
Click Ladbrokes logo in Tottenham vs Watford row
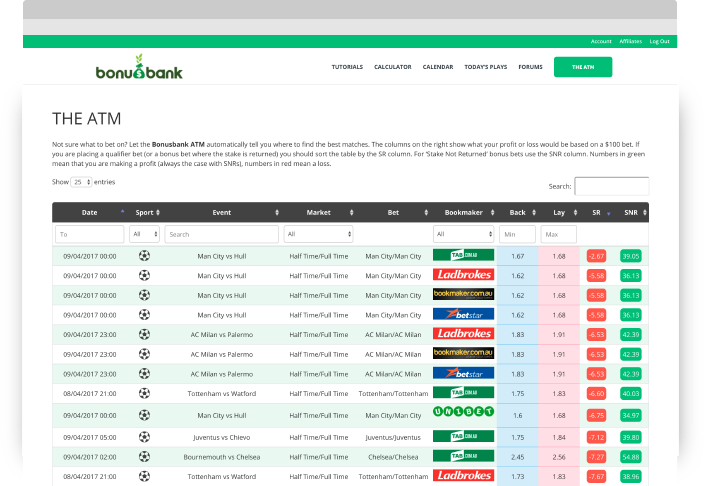click(x=463, y=475)
